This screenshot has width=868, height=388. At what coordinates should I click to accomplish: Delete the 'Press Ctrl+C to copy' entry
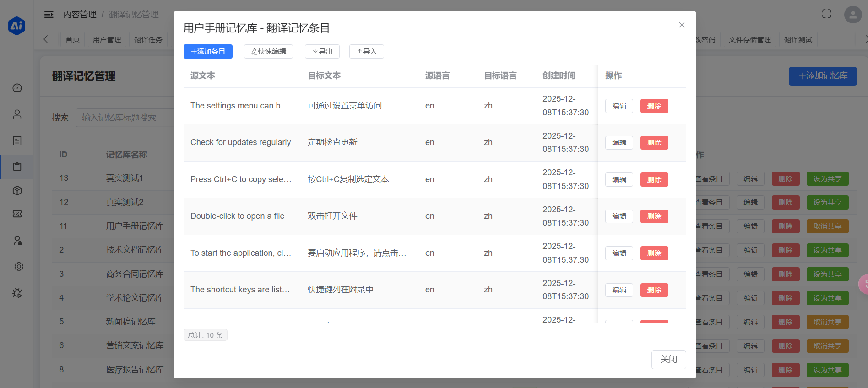click(654, 179)
